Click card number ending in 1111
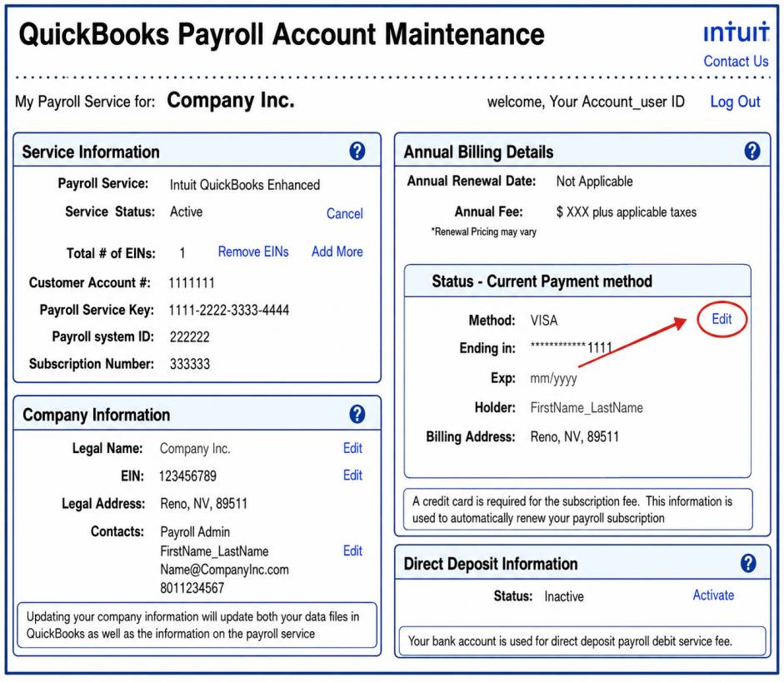Image resolution: width=784 pixels, height=682 pixels. [571, 347]
